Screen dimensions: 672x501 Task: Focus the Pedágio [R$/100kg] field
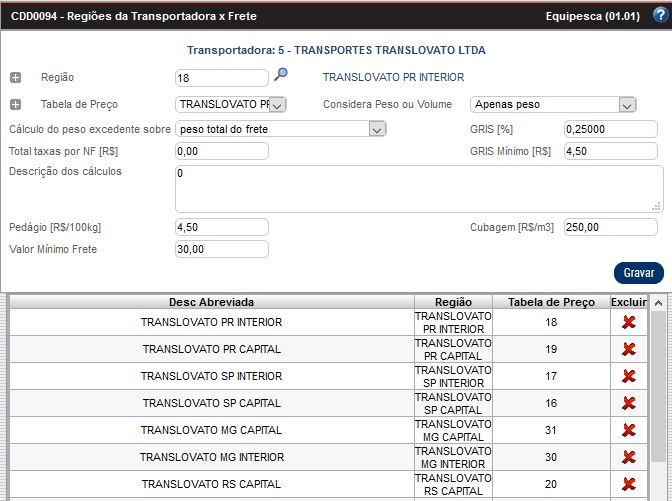point(222,227)
